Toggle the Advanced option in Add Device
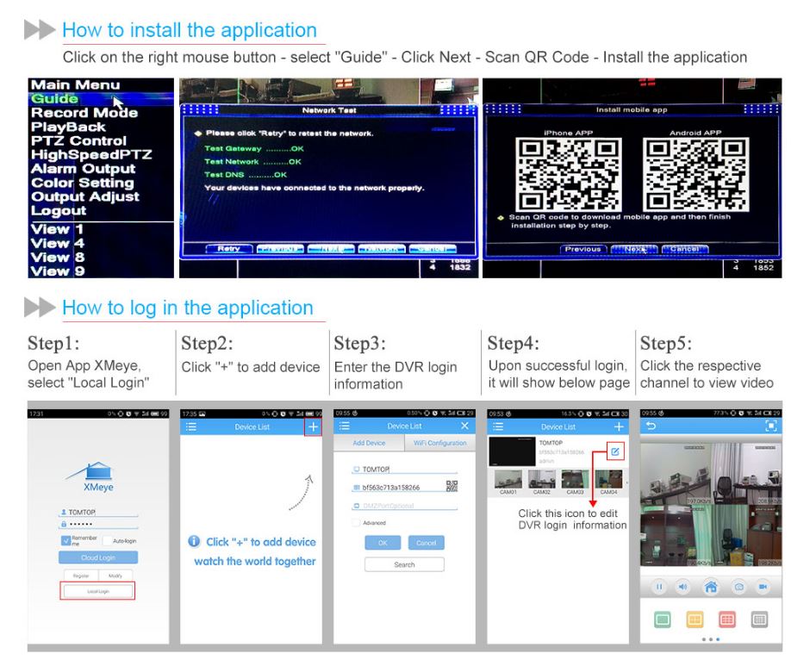Image resolution: width=791 pixels, height=672 pixels. pyautogui.click(x=357, y=522)
